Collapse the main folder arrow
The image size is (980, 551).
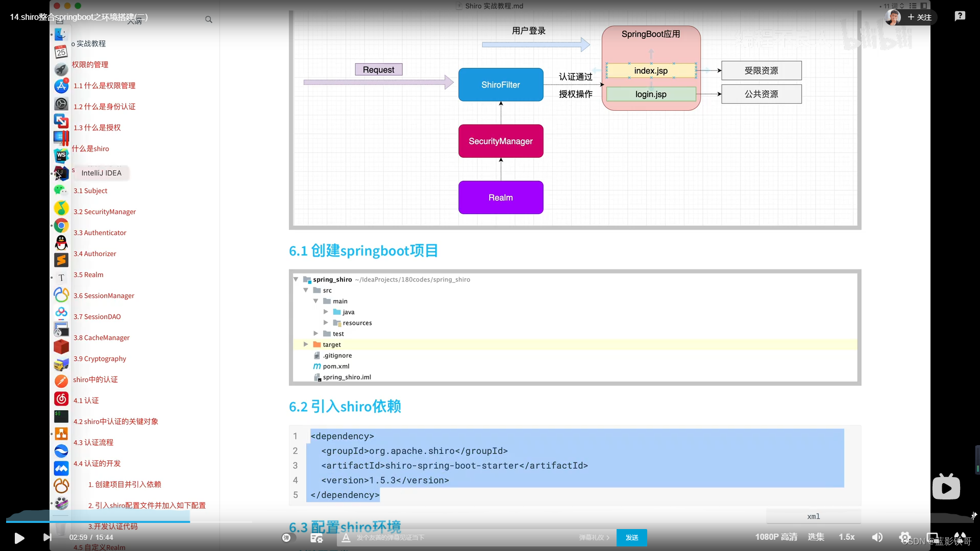pos(316,301)
